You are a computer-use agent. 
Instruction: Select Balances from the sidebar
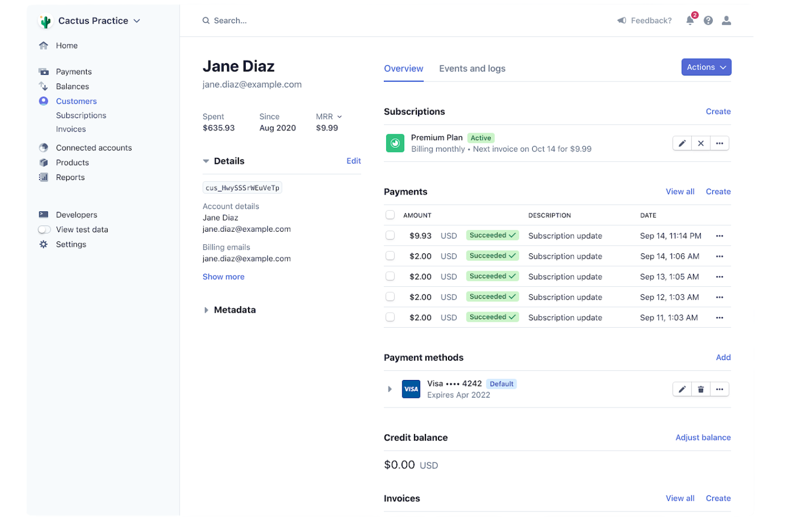pyautogui.click(x=72, y=86)
